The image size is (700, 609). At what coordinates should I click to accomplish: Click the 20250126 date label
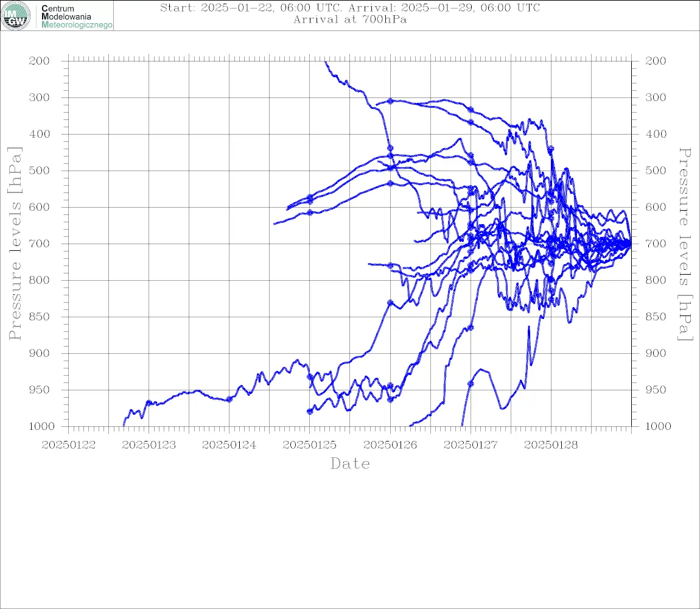390,445
